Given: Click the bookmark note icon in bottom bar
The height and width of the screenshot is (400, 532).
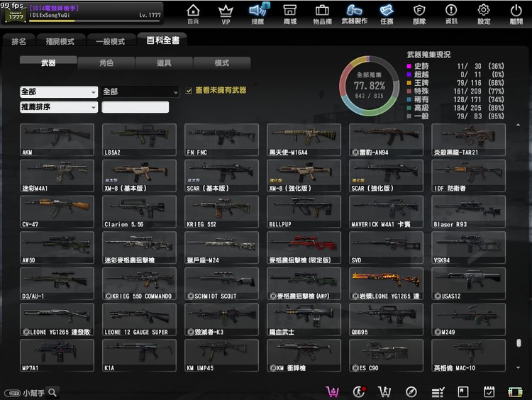Looking at the screenshot, I should [463, 392].
